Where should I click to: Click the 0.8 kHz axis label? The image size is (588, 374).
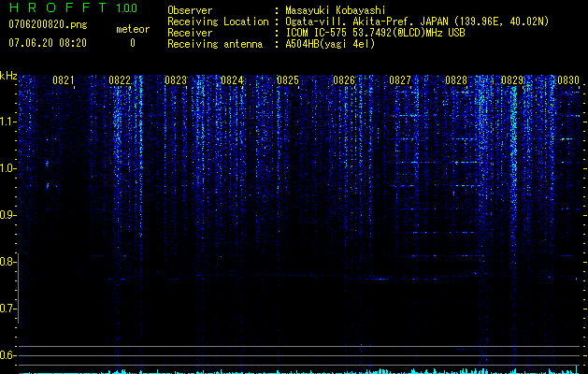[x=7, y=262]
